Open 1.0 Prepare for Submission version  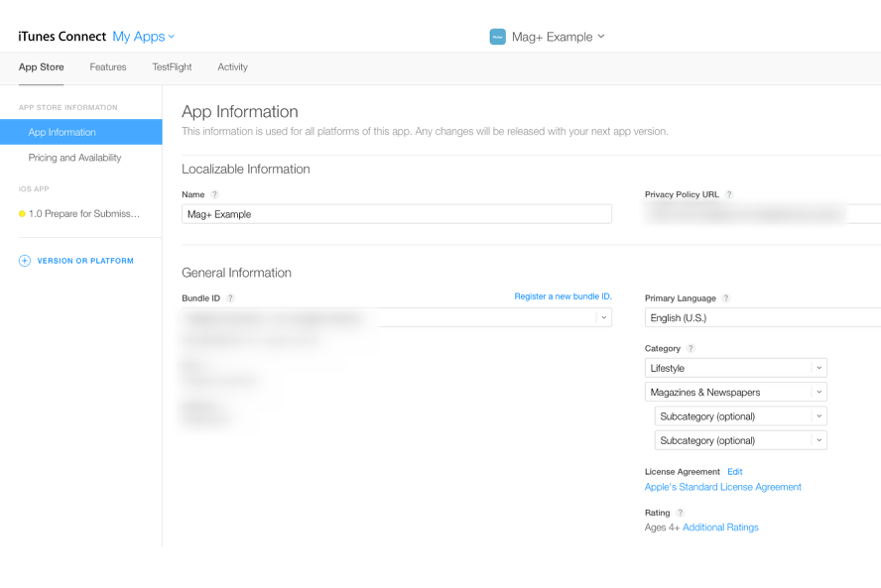point(84,213)
